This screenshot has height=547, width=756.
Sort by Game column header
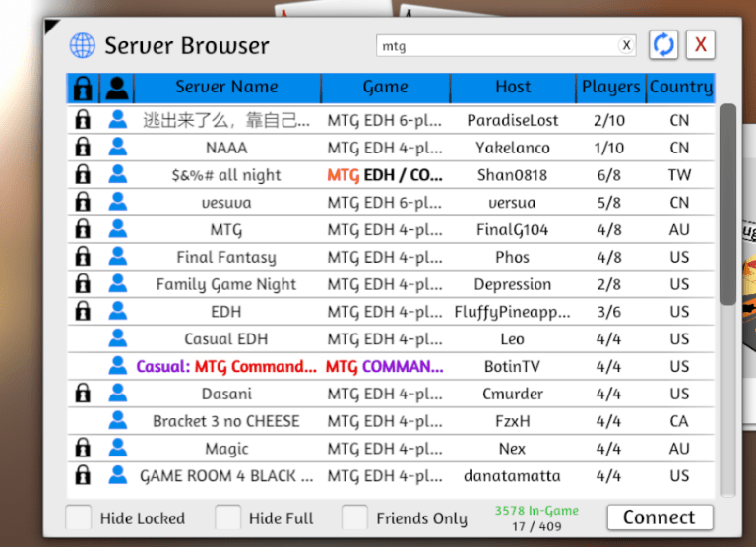tap(385, 88)
